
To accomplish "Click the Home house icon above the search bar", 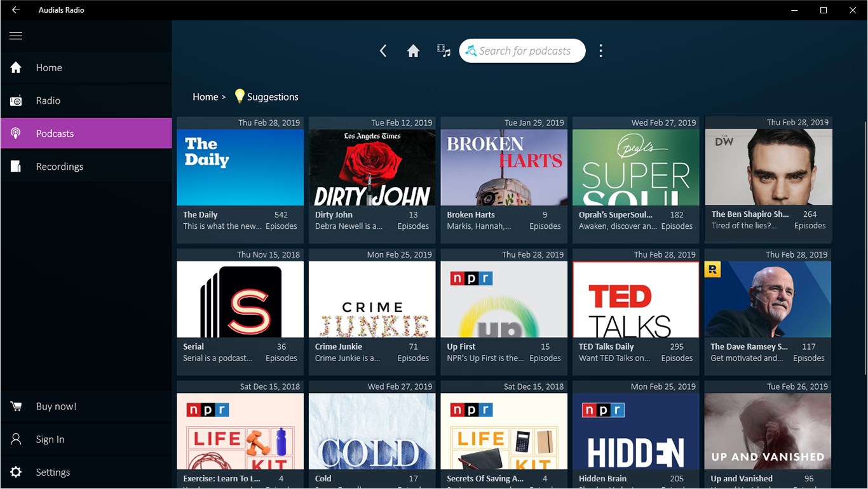I will (x=413, y=50).
